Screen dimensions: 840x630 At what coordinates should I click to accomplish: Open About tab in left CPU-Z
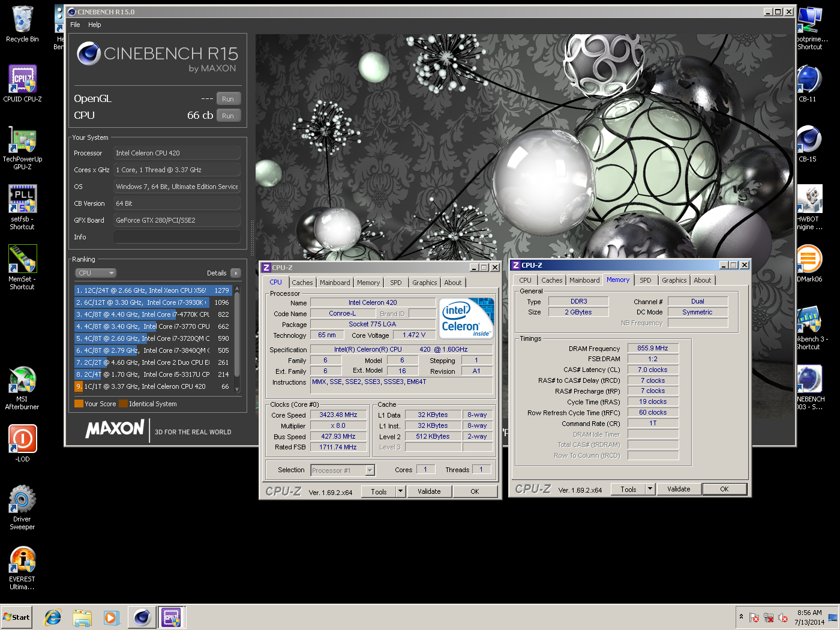[453, 283]
